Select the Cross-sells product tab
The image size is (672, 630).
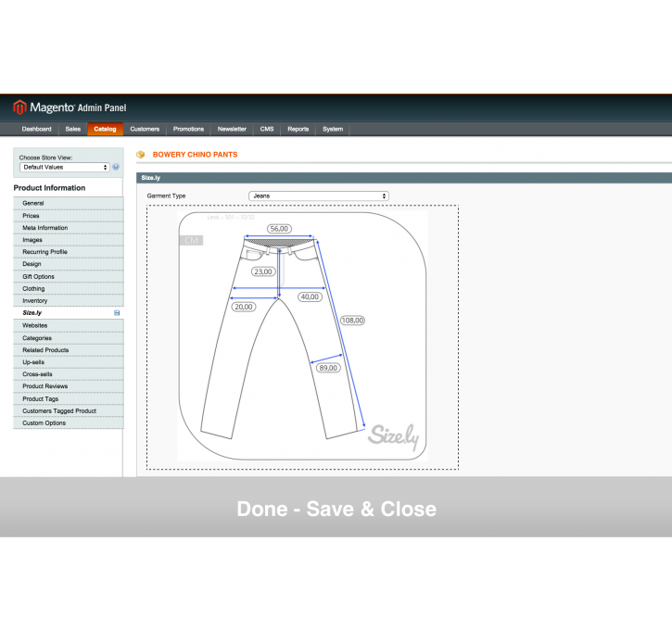[x=69, y=374]
